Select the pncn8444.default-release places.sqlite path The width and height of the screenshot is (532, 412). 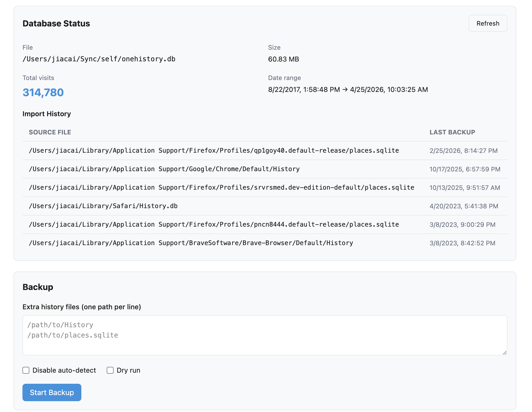pos(214,224)
